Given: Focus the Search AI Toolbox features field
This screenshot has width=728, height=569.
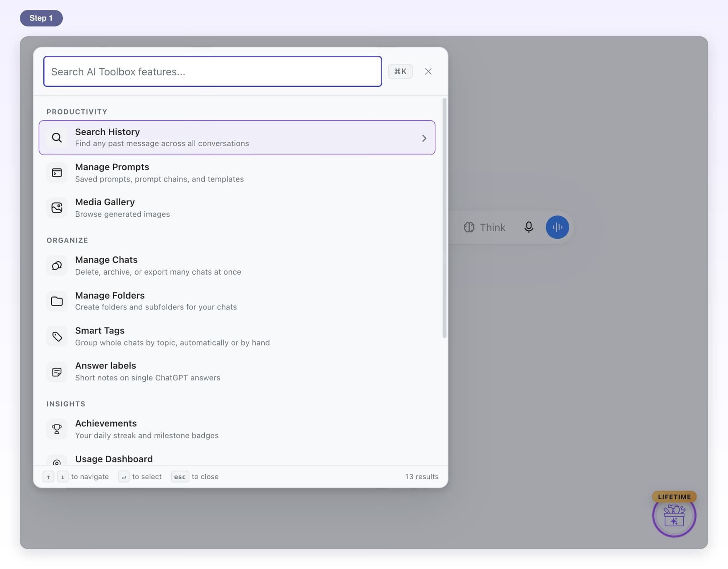Looking at the screenshot, I should [213, 72].
